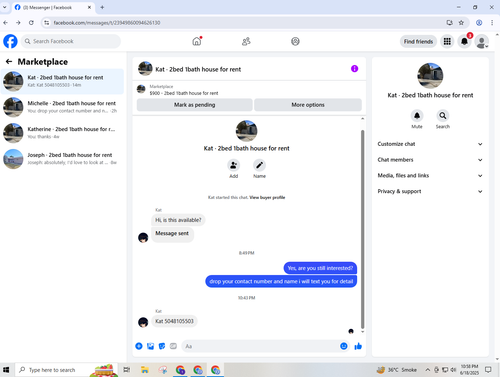Add people to the Kat chat
This screenshot has height=377, width=500.
coord(233,165)
